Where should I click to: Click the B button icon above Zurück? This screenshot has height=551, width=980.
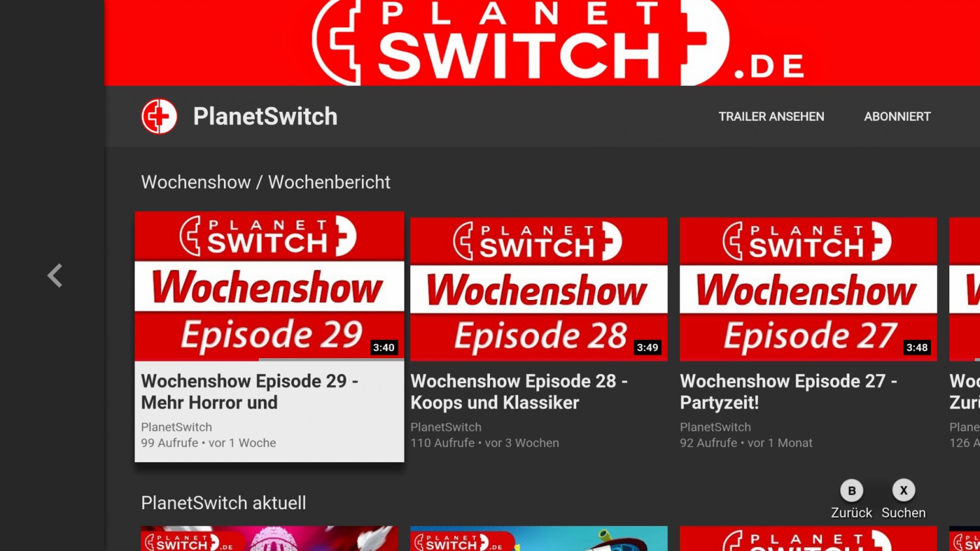851,490
